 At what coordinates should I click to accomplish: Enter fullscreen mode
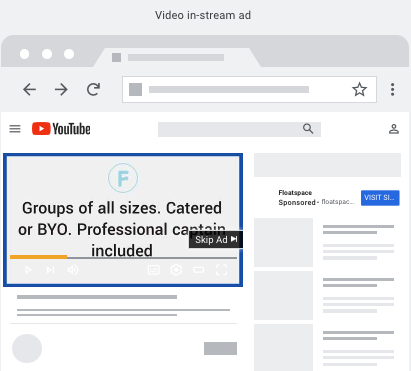221,270
